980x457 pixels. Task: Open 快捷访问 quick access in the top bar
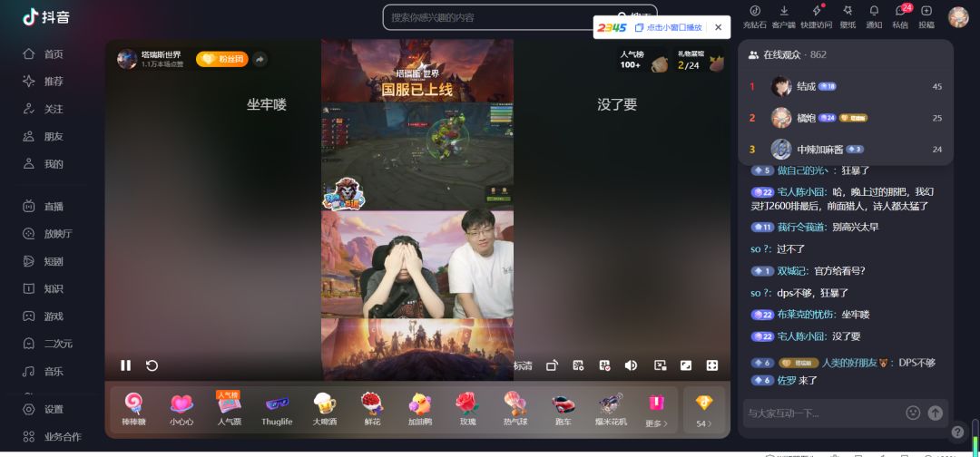tap(817, 17)
